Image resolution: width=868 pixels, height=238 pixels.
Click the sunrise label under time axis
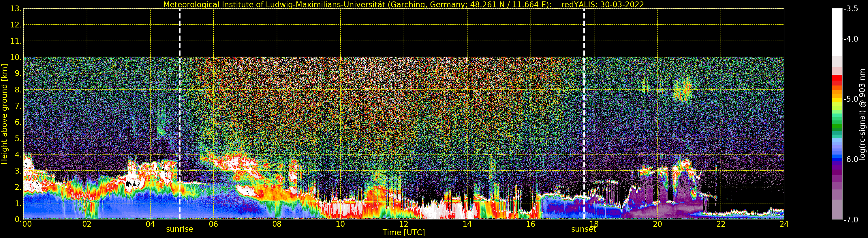pos(180,229)
